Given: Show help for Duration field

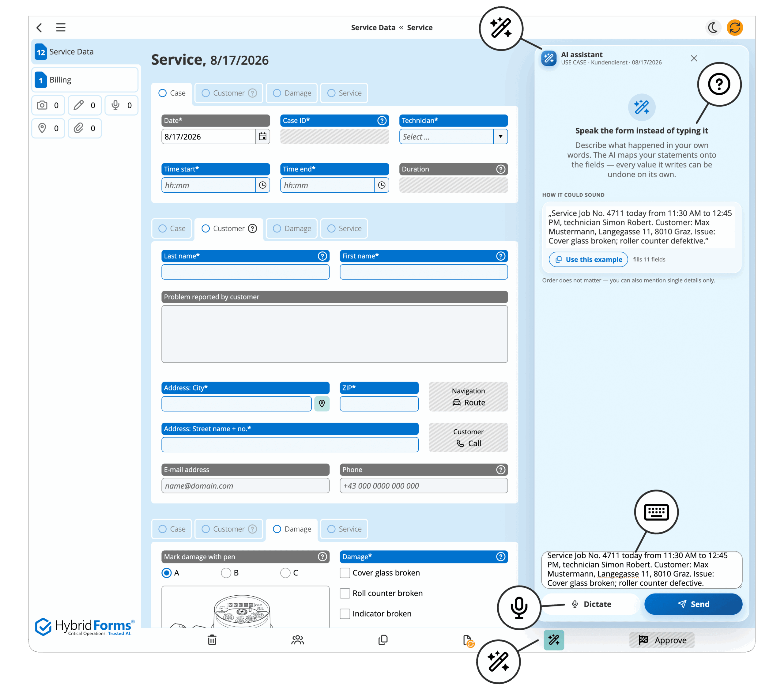Looking at the screenshot, I should tap(500, 169).
